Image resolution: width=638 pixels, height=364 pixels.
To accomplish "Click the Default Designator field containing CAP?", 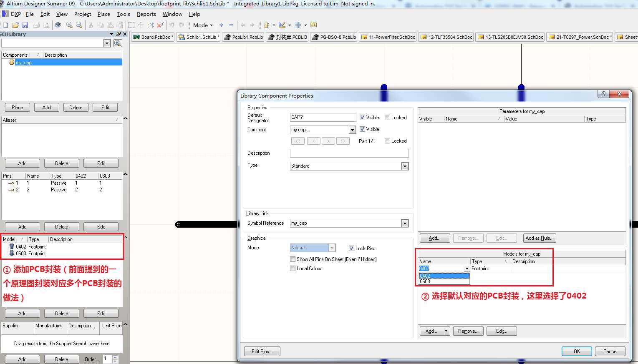I will (323, 118).
